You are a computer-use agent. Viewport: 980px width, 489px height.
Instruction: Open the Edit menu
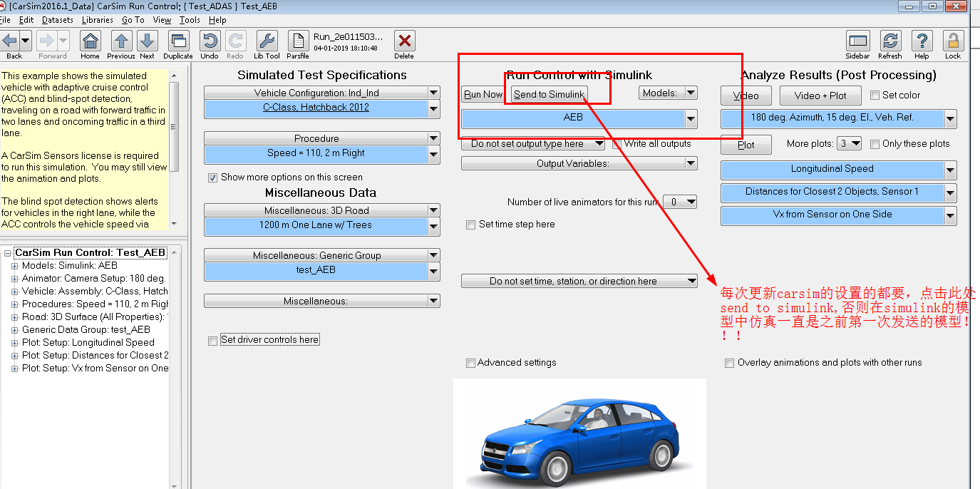[26, 20]
